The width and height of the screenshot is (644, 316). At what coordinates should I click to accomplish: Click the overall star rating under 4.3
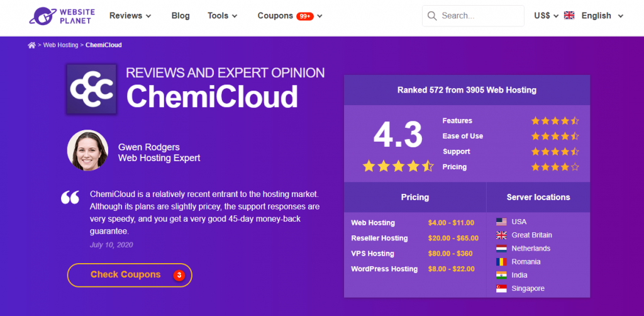tap(398, 166)
